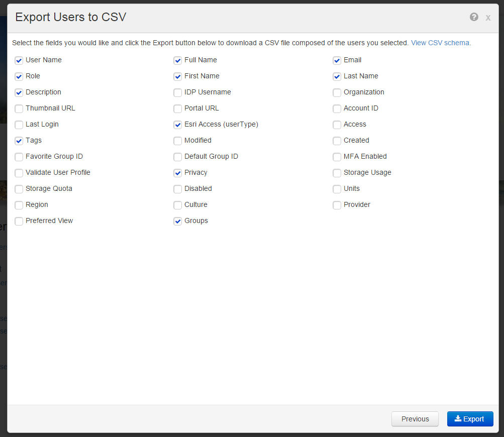
Task: Deselect the Email checkbox
Action: point(337,61)
